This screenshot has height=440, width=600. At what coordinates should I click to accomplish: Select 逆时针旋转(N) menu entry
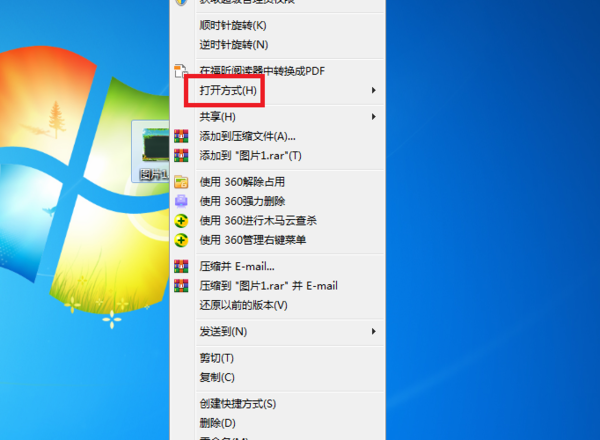(x=233, y=45)
